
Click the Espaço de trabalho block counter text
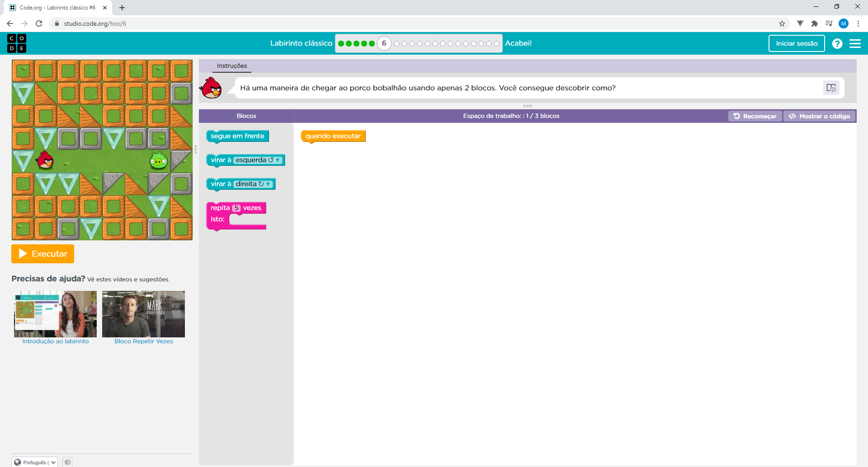click(511, 116)
